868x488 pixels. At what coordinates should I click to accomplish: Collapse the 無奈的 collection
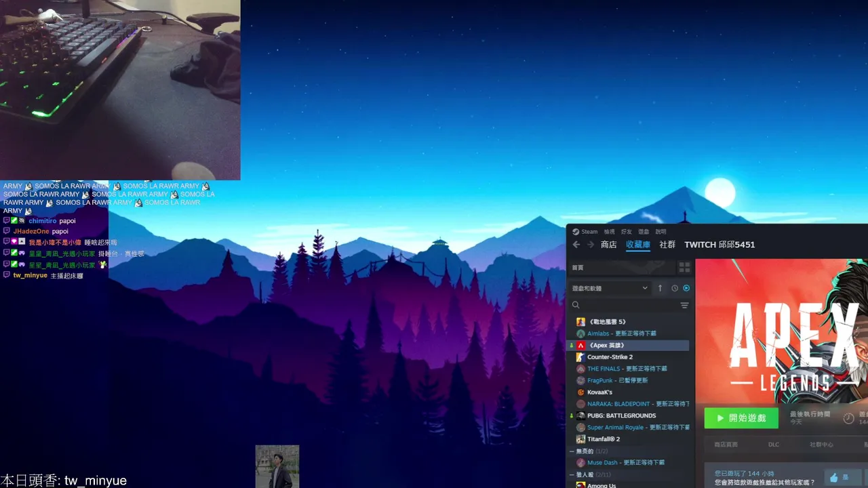click(572, 451)
